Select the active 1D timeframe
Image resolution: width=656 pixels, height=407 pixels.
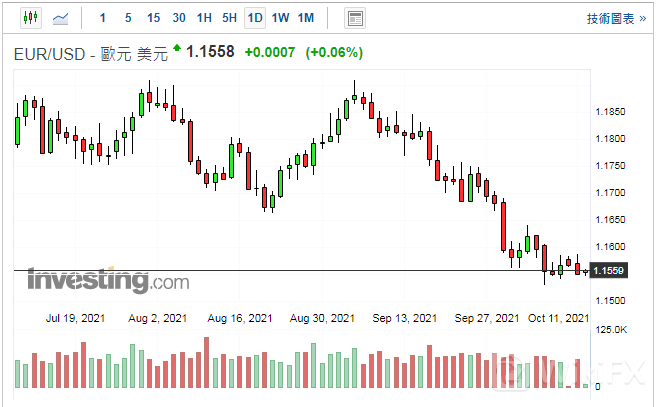(x=255, y=18)
